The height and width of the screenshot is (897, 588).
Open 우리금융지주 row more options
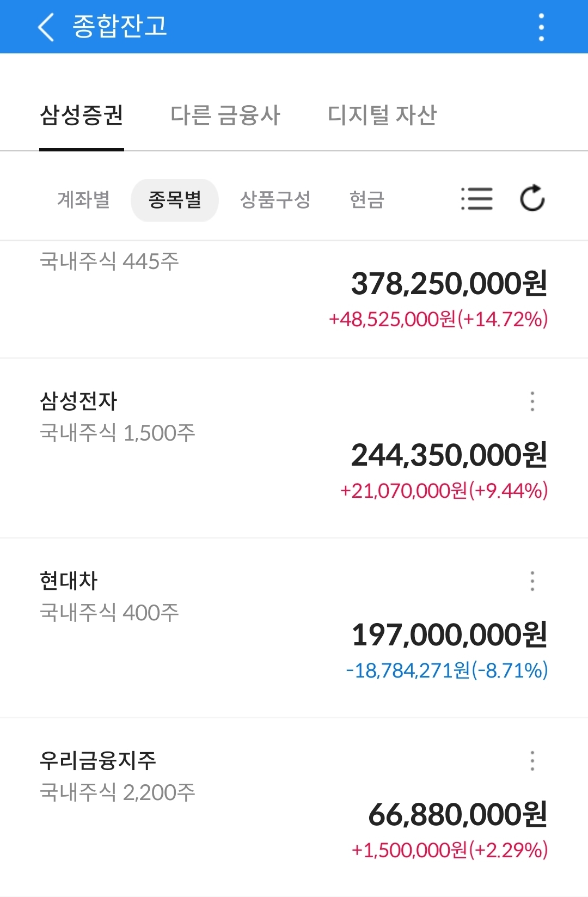(x=532, y=761)
